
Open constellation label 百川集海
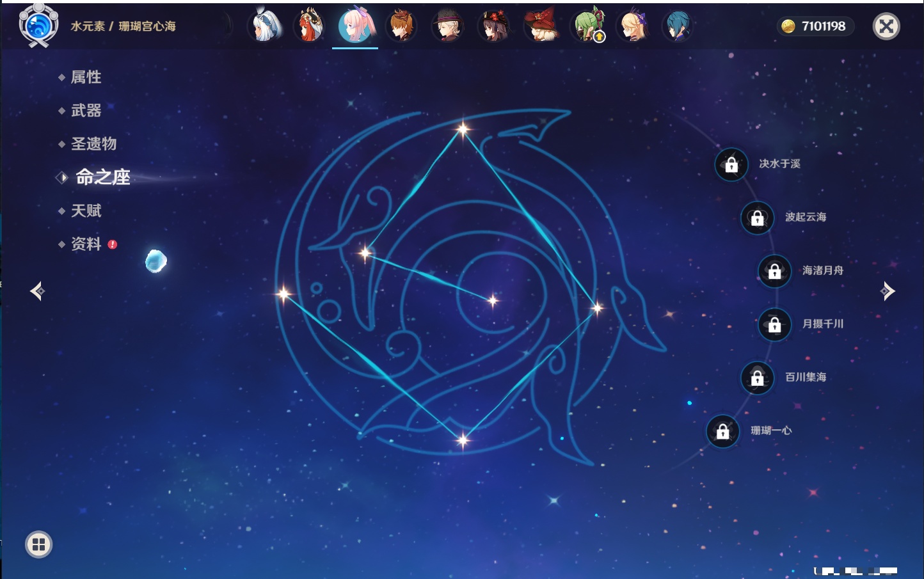[806, 377]
